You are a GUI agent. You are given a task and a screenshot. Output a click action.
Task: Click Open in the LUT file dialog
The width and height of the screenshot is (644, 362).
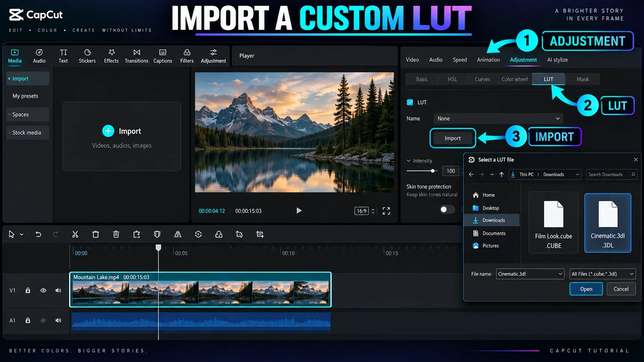pos(586,289)
